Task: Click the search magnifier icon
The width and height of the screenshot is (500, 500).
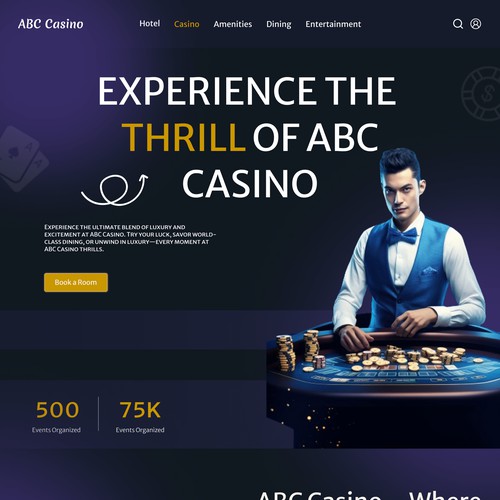Action: [458, 24]
